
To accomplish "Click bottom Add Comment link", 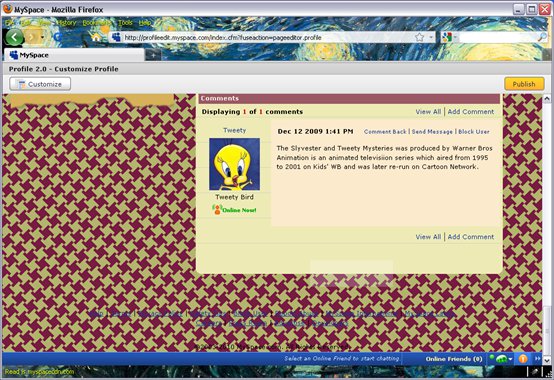I will coord(471,237).
